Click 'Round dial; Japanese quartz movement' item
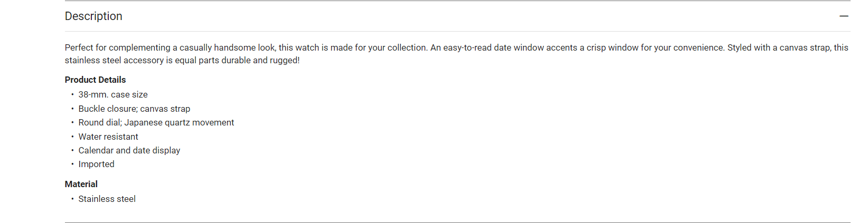 pyautogui.click(x=156, y=122)
